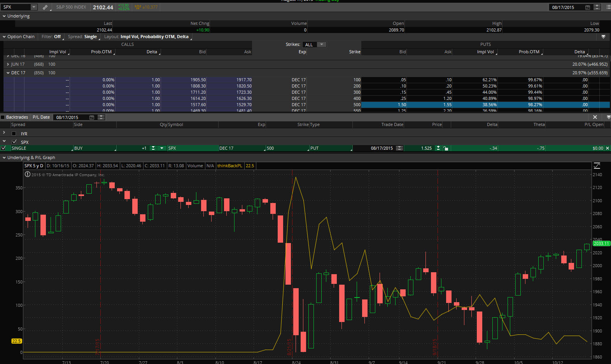Click the 22.5 yellow P/L axis marker
This screenshot has width=611, height=364.
[17, 341]
